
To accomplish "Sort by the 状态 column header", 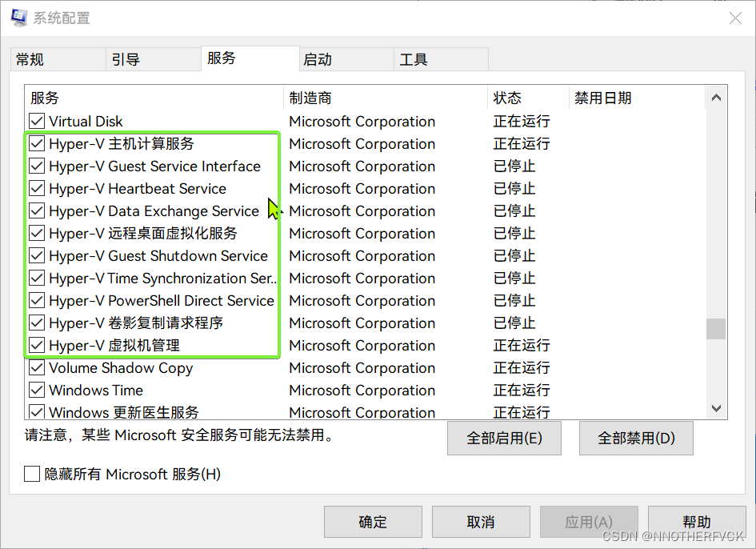I will 529,98.
